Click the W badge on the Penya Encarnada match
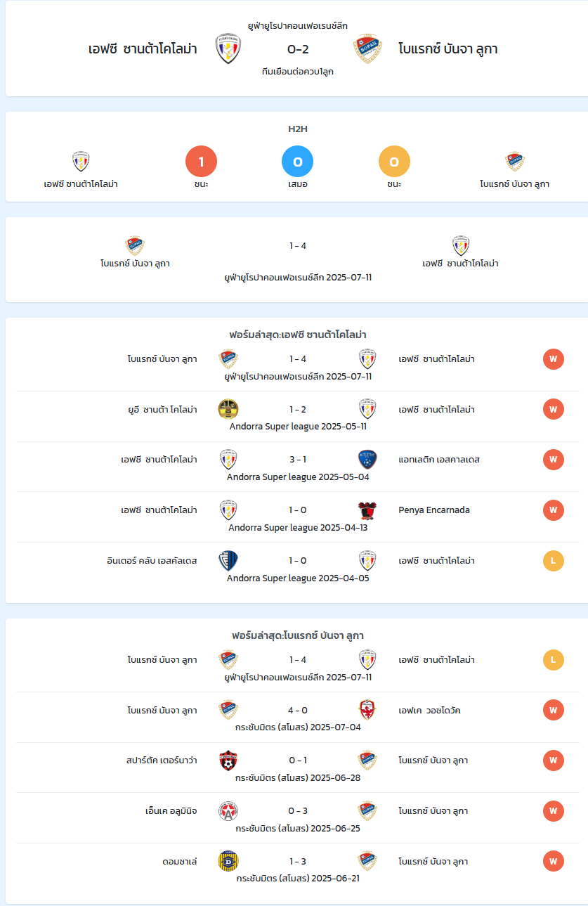 (554, 510)
